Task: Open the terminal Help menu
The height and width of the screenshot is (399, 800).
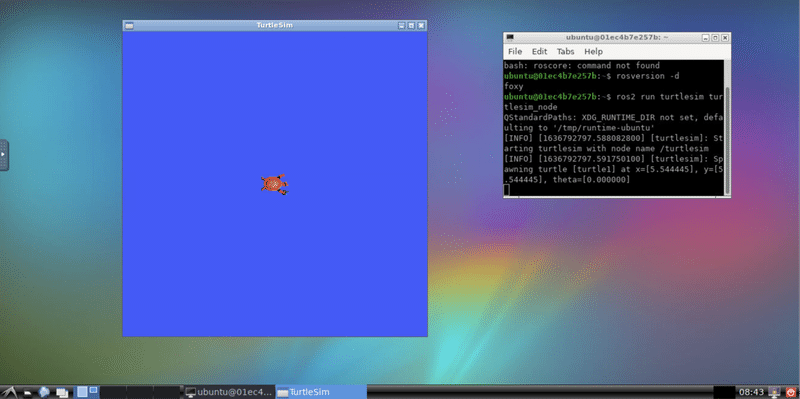Action: [x=593, y=52]
